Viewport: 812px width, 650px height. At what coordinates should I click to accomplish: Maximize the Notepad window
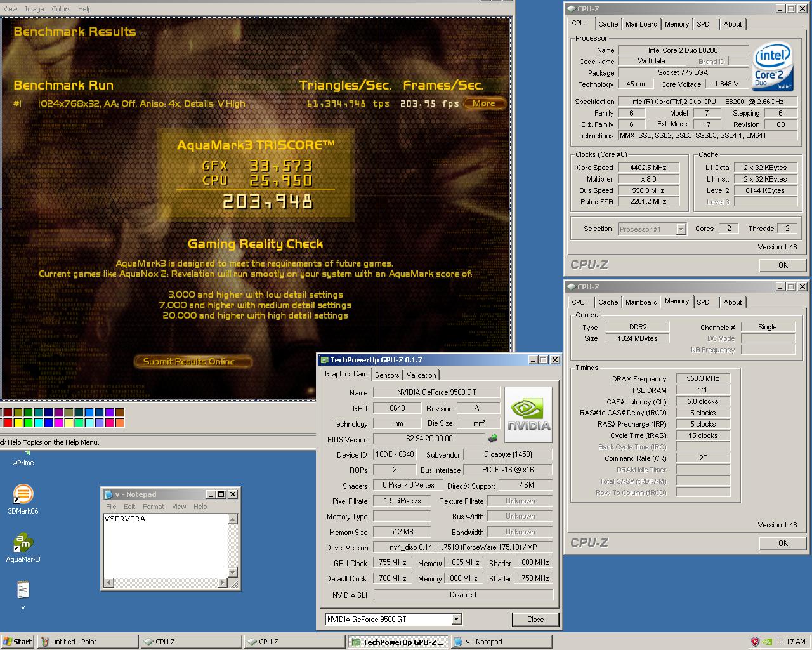pyautogui.click(x=221, y=494)
